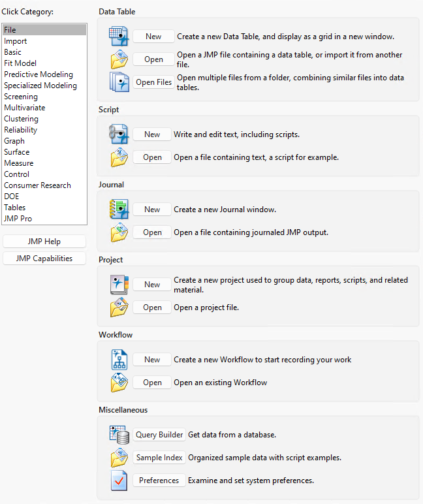Image resolution: width=423 pixels, height=504 pixels.
Task: Select Import in the category list
Action: coord(16,41)
